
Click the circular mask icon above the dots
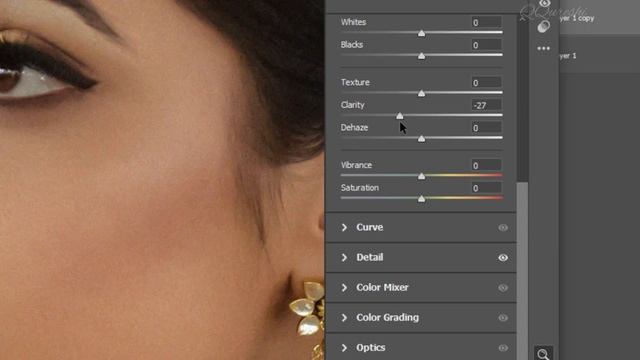543,27
